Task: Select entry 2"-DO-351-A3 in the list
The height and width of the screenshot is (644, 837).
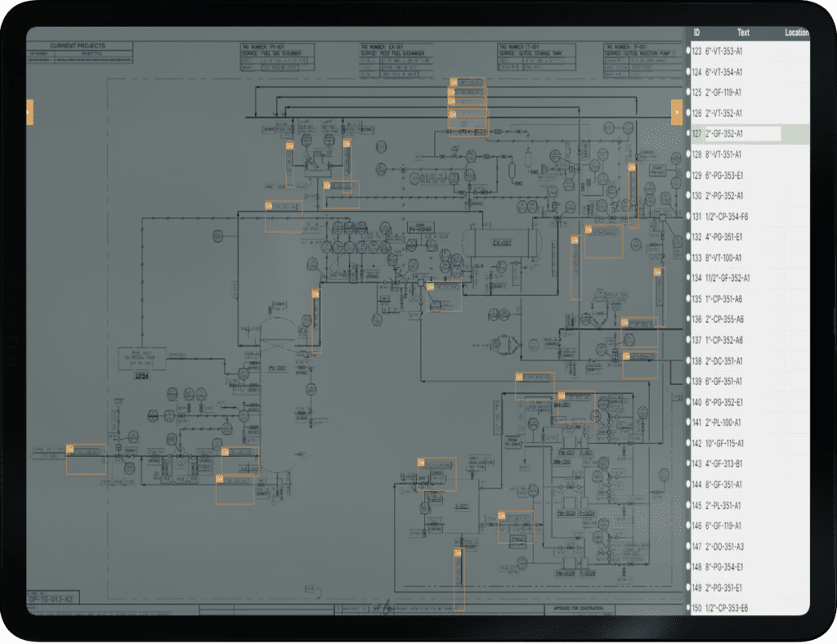Action: click(x=724, y=546)
